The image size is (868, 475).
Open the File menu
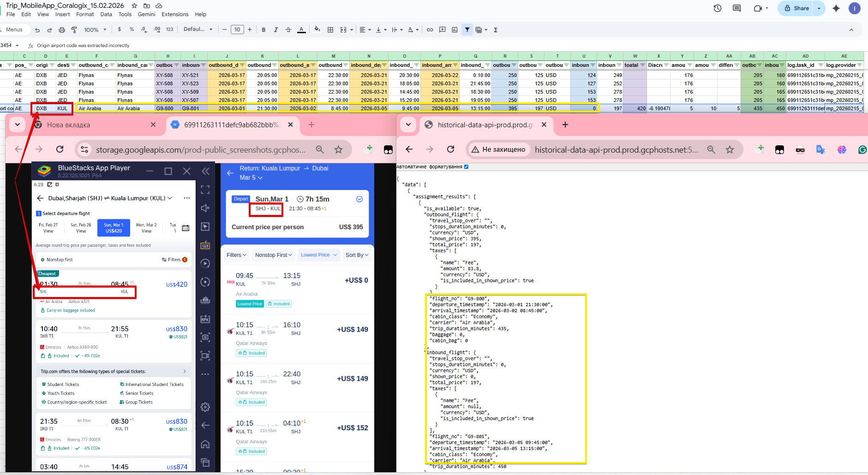[11, 14]
